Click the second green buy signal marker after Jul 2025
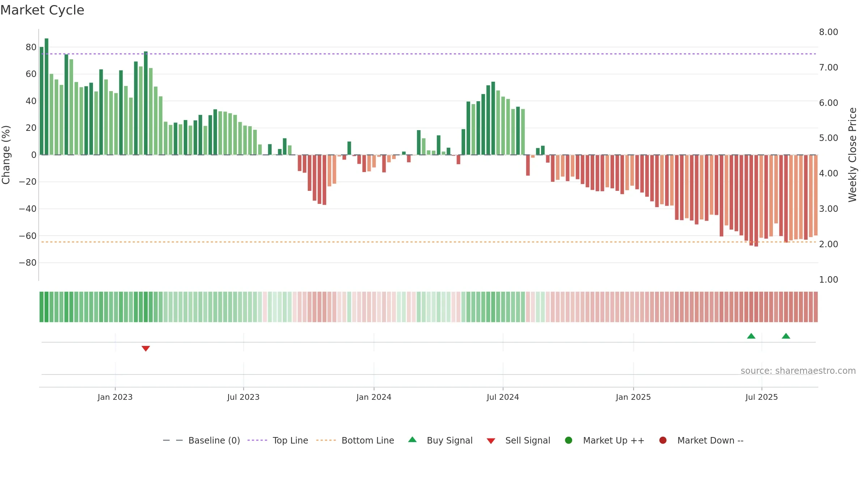 coord(786,336)
